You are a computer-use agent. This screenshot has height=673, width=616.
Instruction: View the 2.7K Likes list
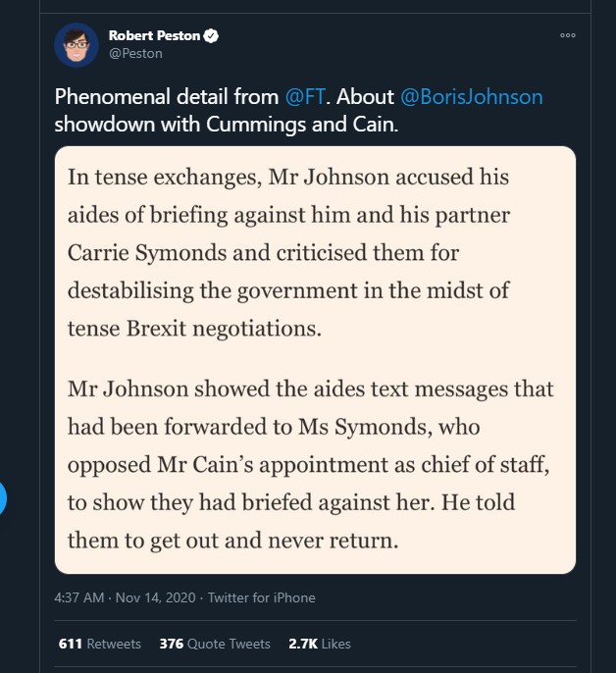(x=320, y=644)
